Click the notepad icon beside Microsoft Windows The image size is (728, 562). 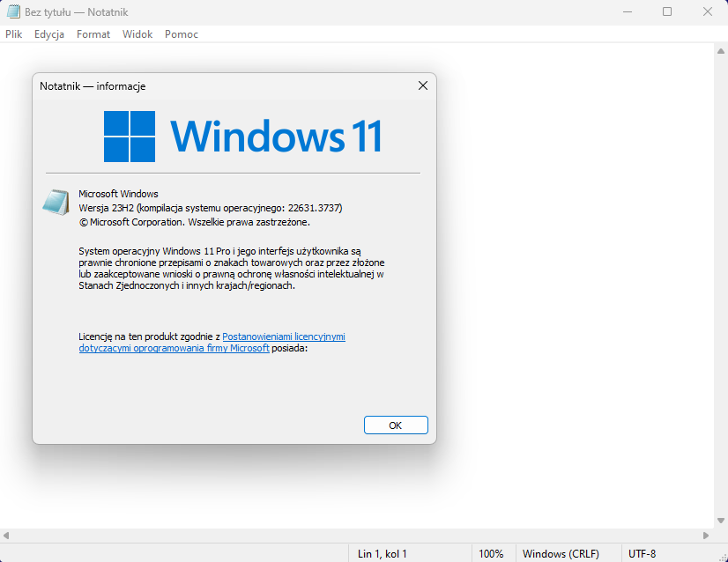coord(56,203)
